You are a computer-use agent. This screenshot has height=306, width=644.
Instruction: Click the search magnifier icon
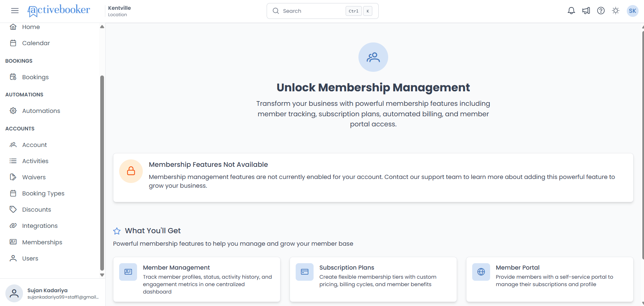[276, 11]
